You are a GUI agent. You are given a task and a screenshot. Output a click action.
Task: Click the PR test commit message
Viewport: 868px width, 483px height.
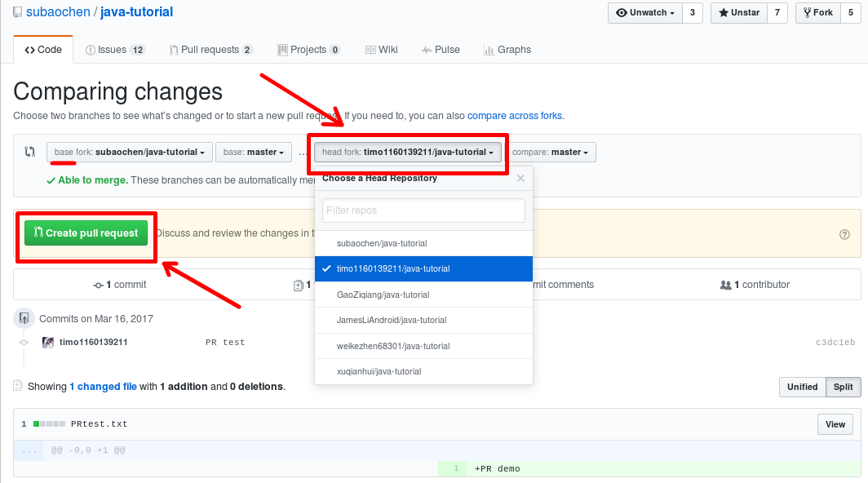pyautogui.click(x=225, y=343)
